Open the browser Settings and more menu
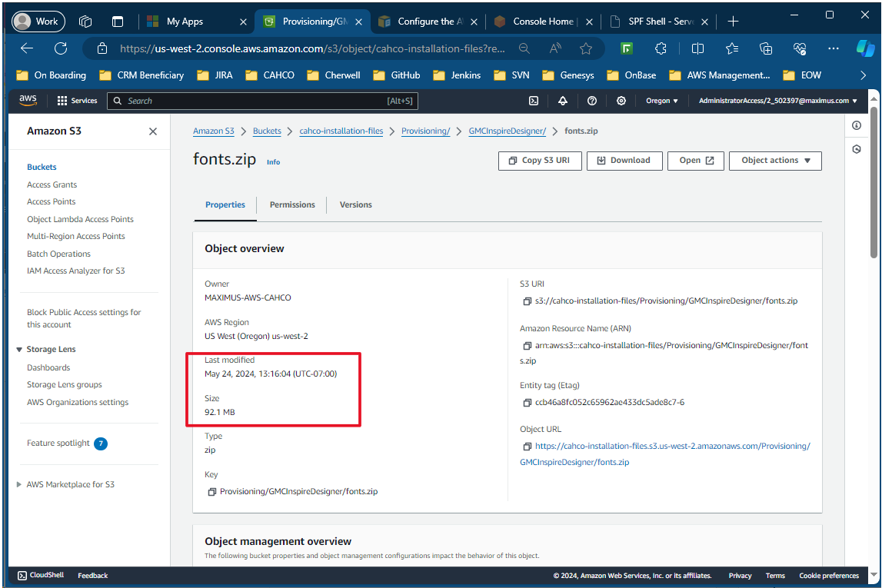The height and width of the screenshot is (588, 882). [x=834, y=49]
